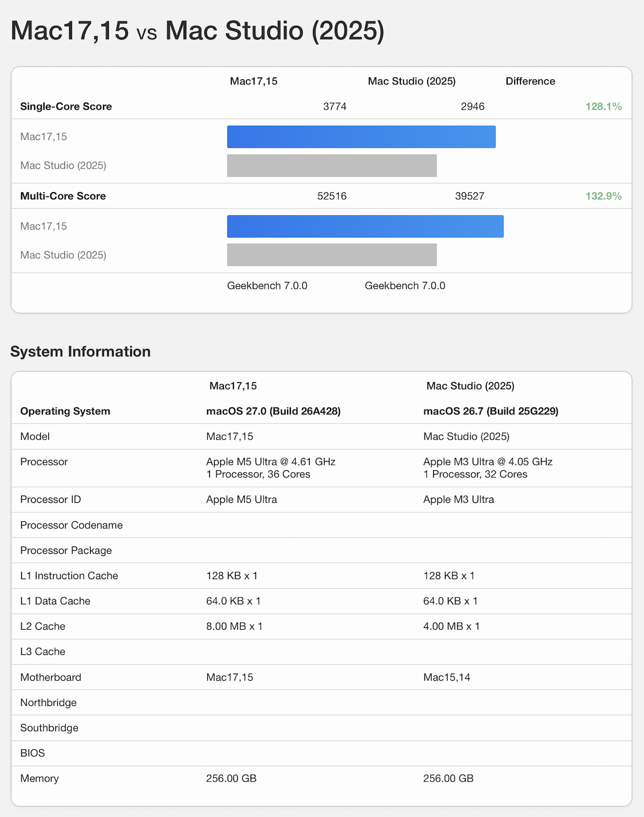Click the "Single-Core Score" row label

(66, 106)
